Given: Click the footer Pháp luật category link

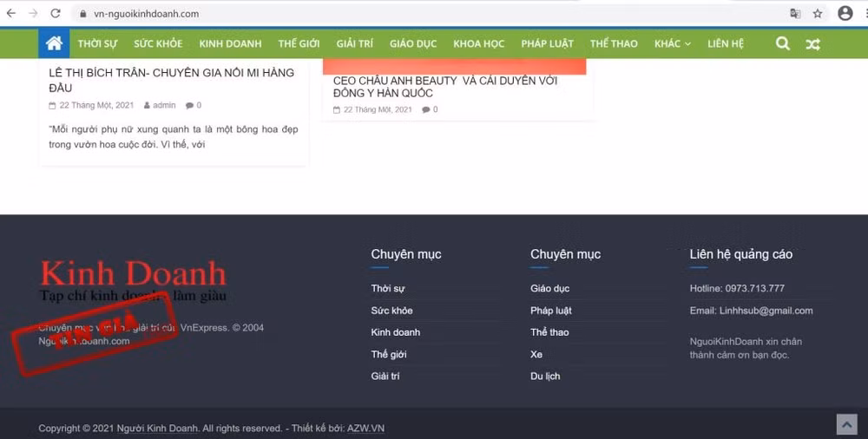Looking at the screenshot, I should pyautogui.click(x=551, y=311).
